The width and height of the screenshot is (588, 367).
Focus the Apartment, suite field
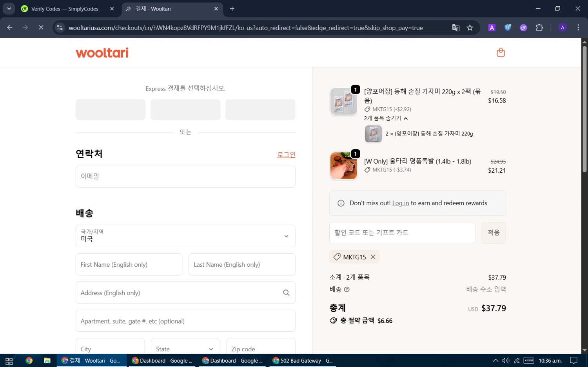[185, 321]
